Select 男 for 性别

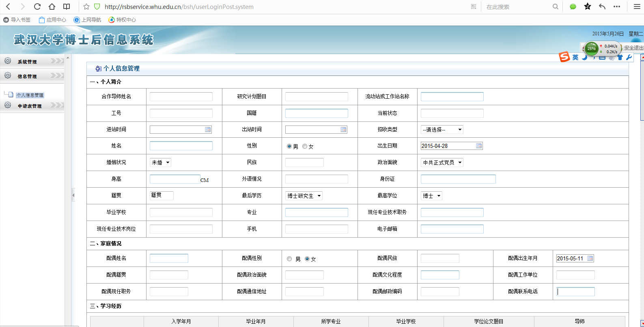tap(289, 146)
